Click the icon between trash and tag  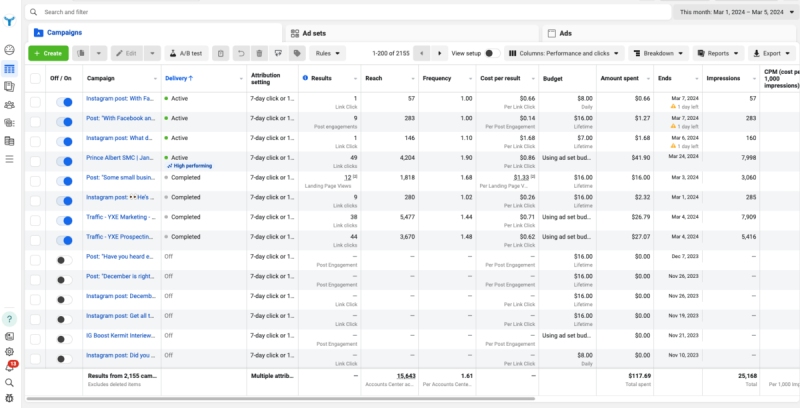pyautogui.click(x=278, y=53)
